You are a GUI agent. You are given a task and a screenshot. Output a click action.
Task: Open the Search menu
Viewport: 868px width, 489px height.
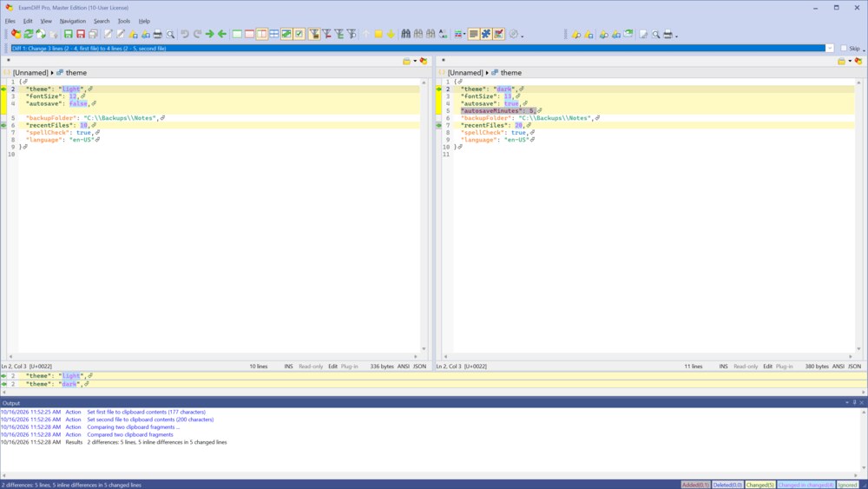pyautogui.click(x=102, y=21)
